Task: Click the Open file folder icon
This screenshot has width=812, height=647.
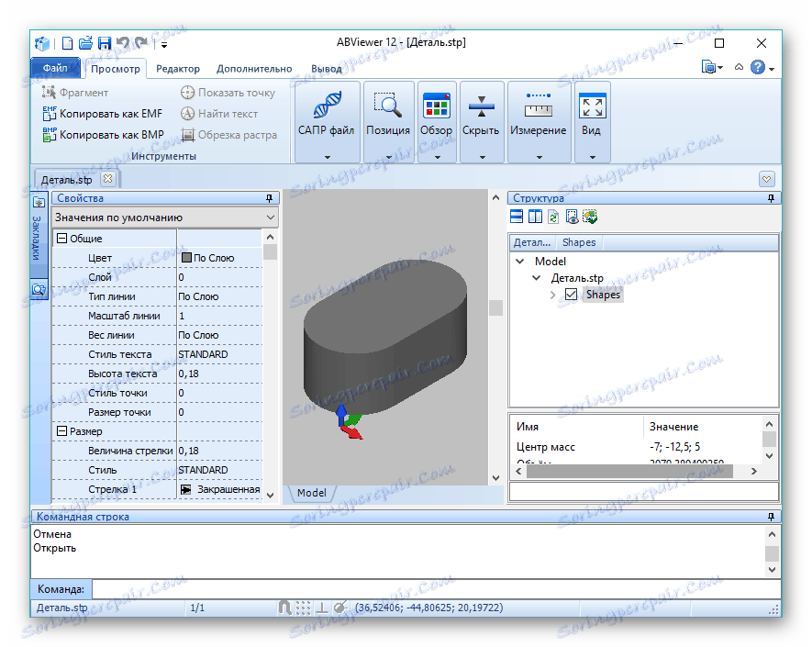Action: (x=86, y=42)
